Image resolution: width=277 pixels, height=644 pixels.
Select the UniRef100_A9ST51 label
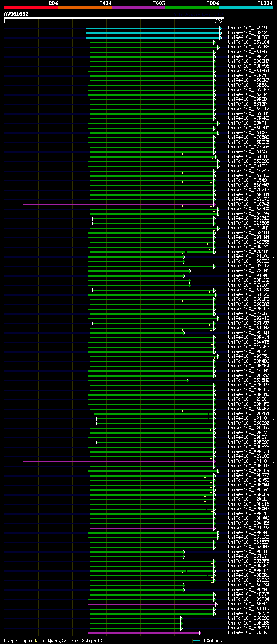pyautogui.click(x=249, y=356)
